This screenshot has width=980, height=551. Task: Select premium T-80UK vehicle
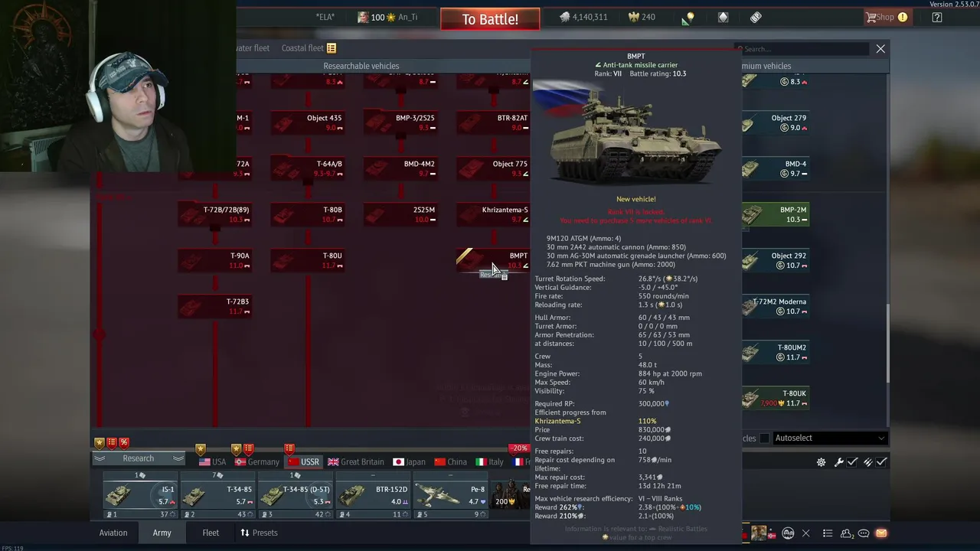click(x=776, y=398)
